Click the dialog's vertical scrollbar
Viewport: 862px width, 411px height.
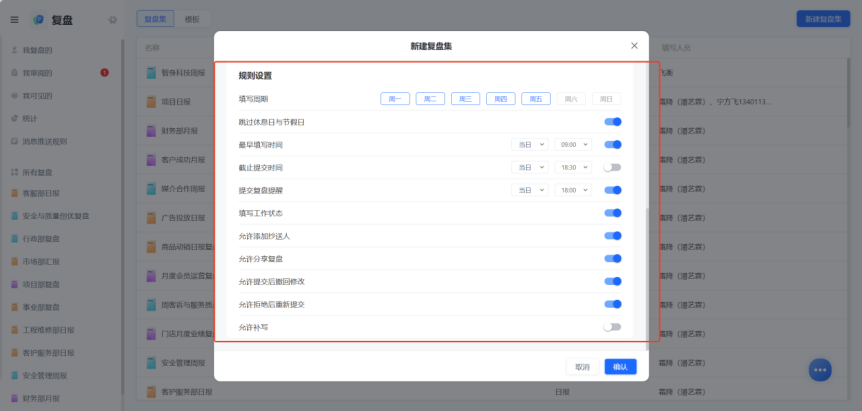point(646,277)
